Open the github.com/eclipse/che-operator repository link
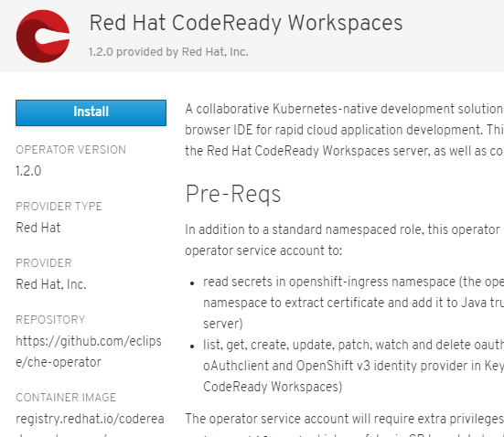The height and width of the screenshot is (437, 504). click(x=89, y=352)
